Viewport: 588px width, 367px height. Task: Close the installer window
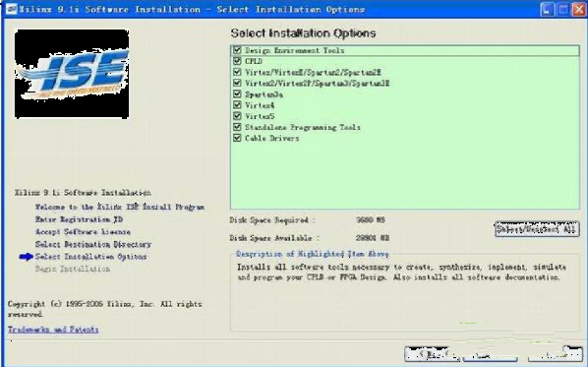click(x=578, y=10)
